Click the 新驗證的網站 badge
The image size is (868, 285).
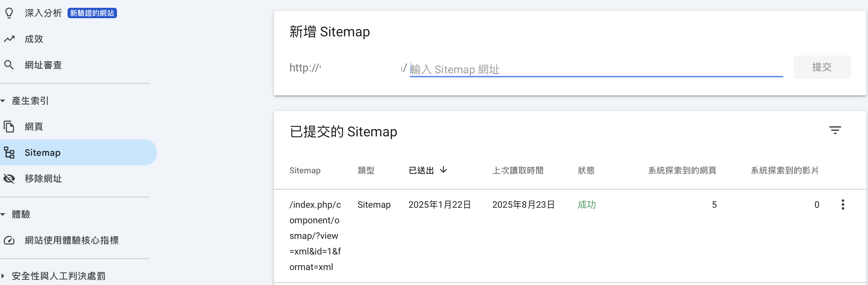[x=92, y=13]
